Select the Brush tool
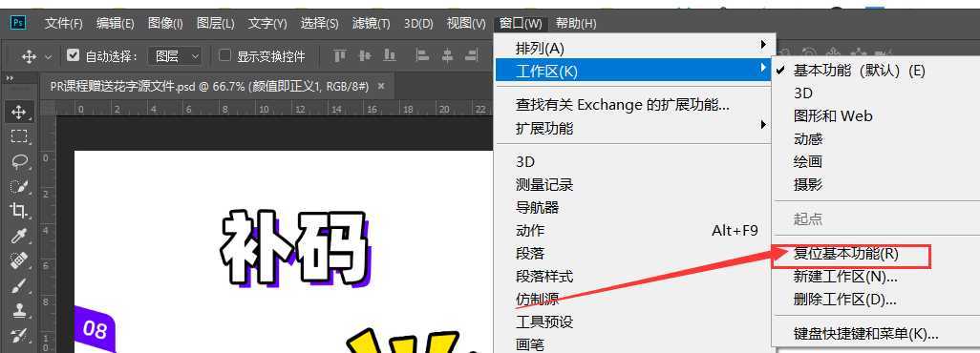This screenshot has width=980, height=353. (19, 285)
